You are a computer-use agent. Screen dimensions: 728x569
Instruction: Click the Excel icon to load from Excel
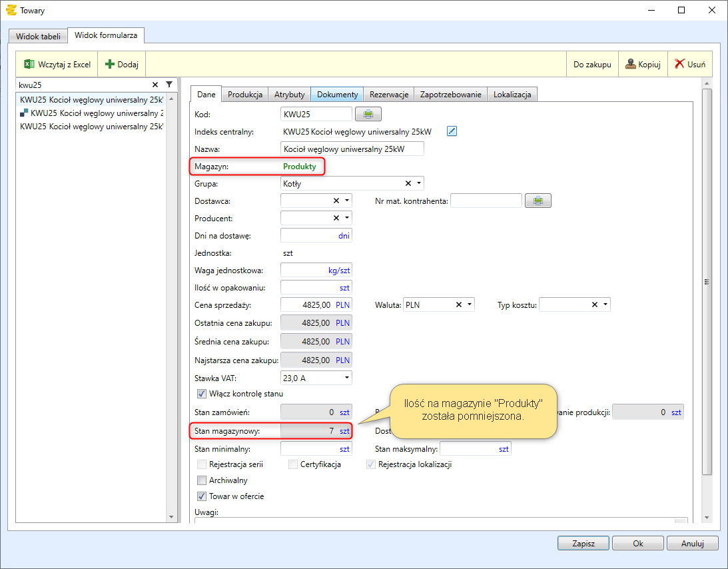[x=29, y=65]
